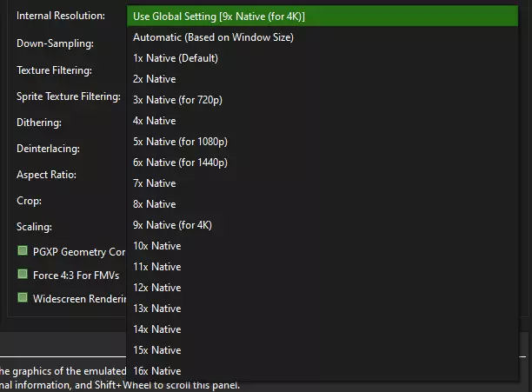Click the Dithering label

[x=39, y=123]
